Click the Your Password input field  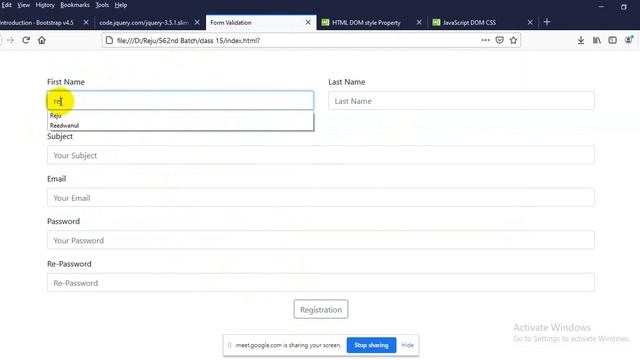pyautogui.click(x=321, y=240)
